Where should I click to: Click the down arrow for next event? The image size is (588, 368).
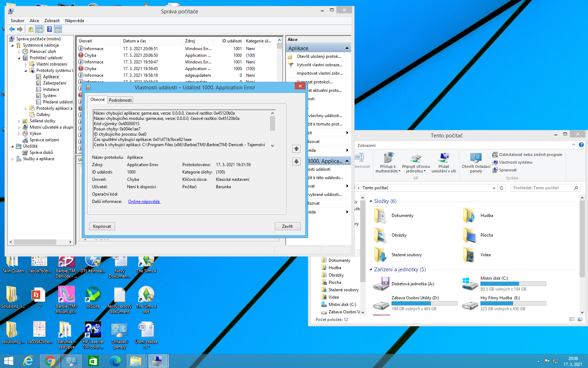(x=296, y=162)
